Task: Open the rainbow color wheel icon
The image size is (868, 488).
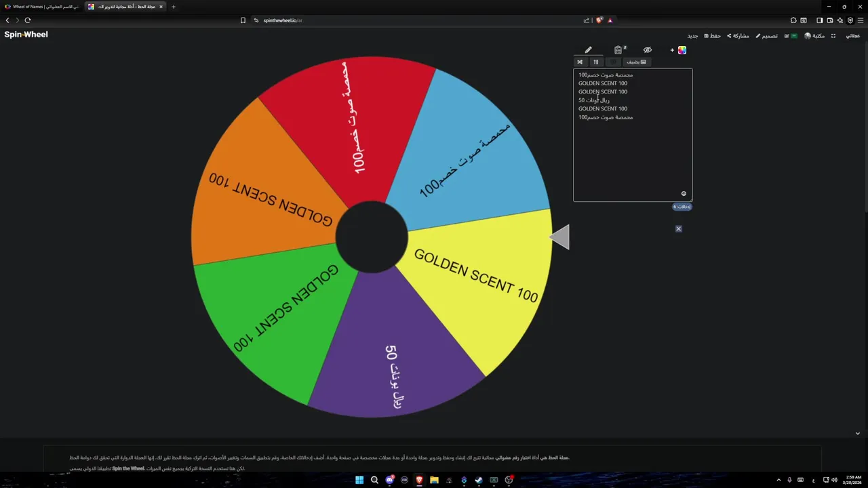Action: [x=682, y=50]
